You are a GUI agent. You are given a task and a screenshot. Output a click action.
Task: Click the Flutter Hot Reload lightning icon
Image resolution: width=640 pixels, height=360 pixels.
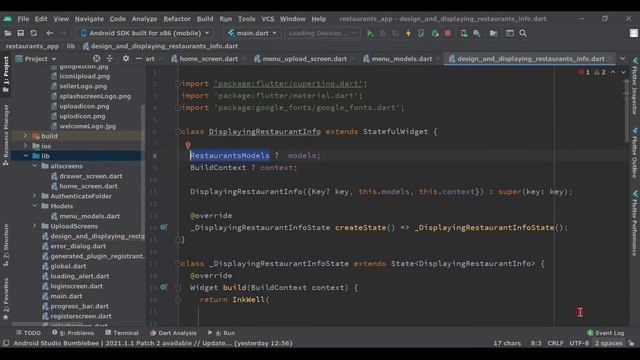click(x=408, y=33)
